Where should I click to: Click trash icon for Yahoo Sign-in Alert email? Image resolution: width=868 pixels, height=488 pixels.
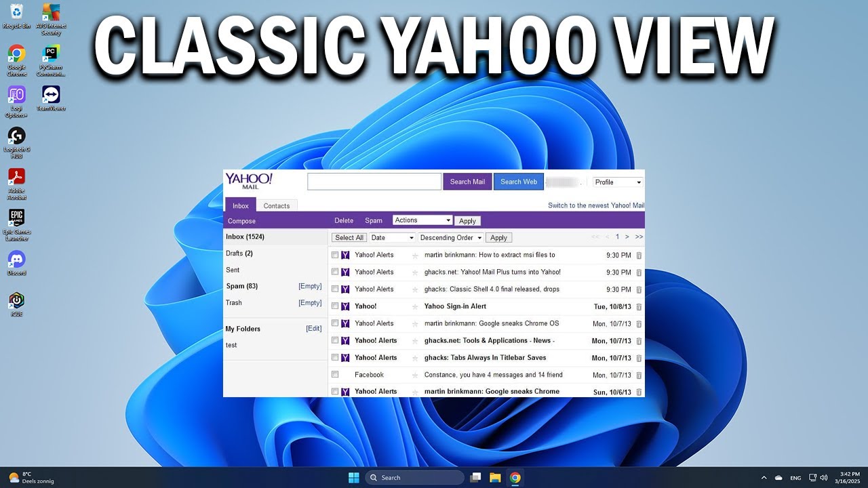click(x=639, y=307)
